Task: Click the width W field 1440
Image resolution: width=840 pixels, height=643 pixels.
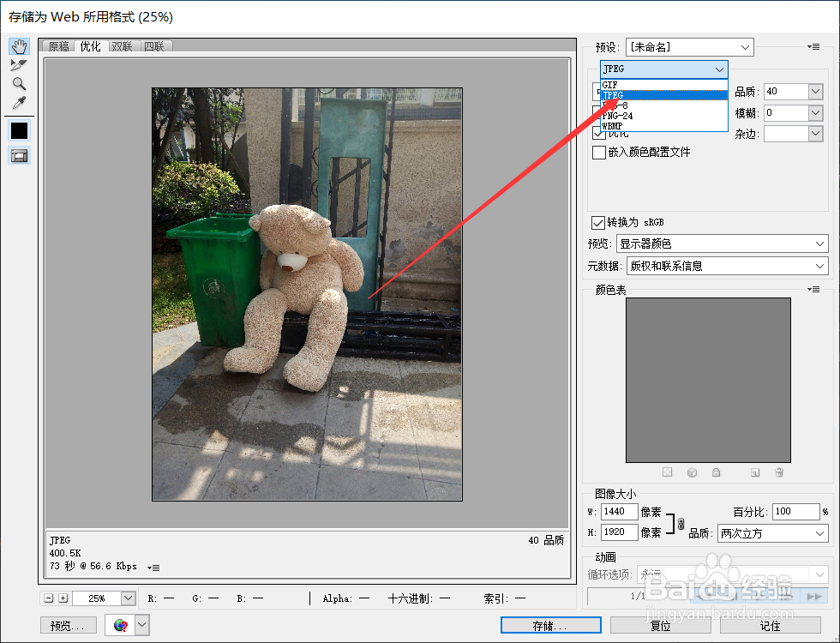Action: coord(619,512)
